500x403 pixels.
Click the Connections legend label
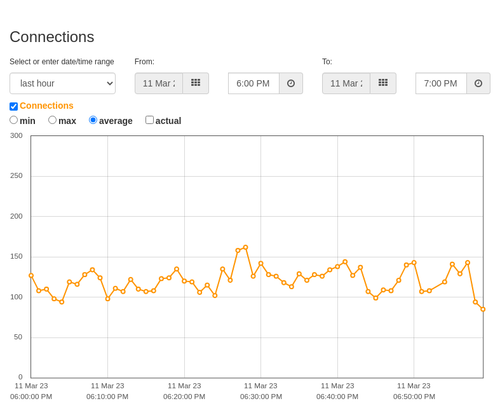pyautogui.click(x=46, y=106)
